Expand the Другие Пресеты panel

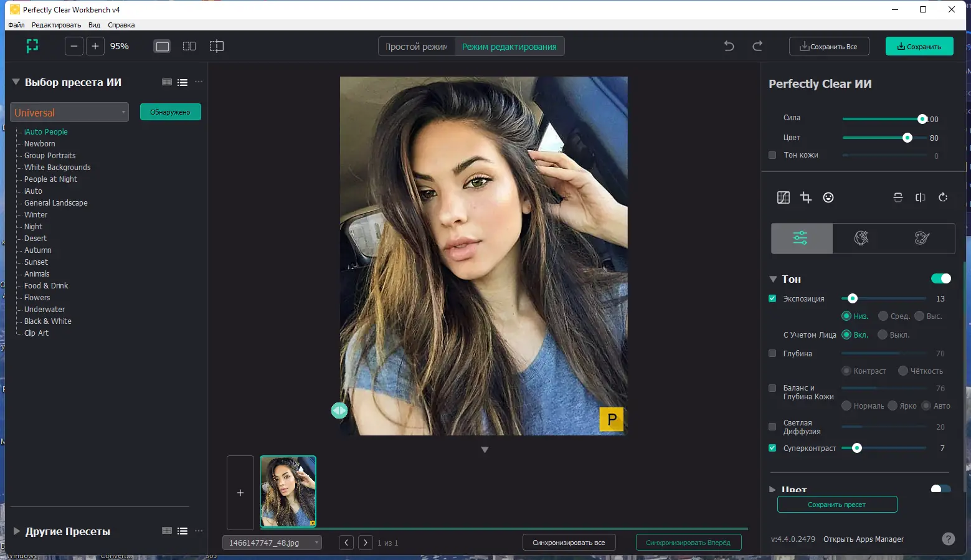[17, 531]
